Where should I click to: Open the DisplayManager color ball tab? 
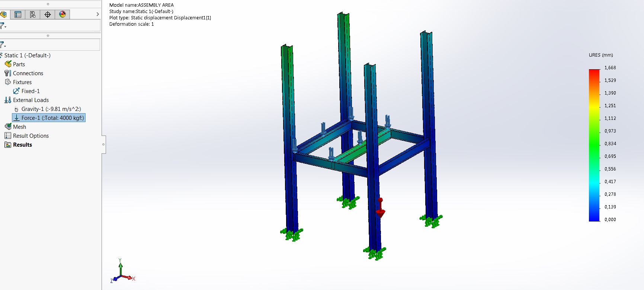pos(63,15)
